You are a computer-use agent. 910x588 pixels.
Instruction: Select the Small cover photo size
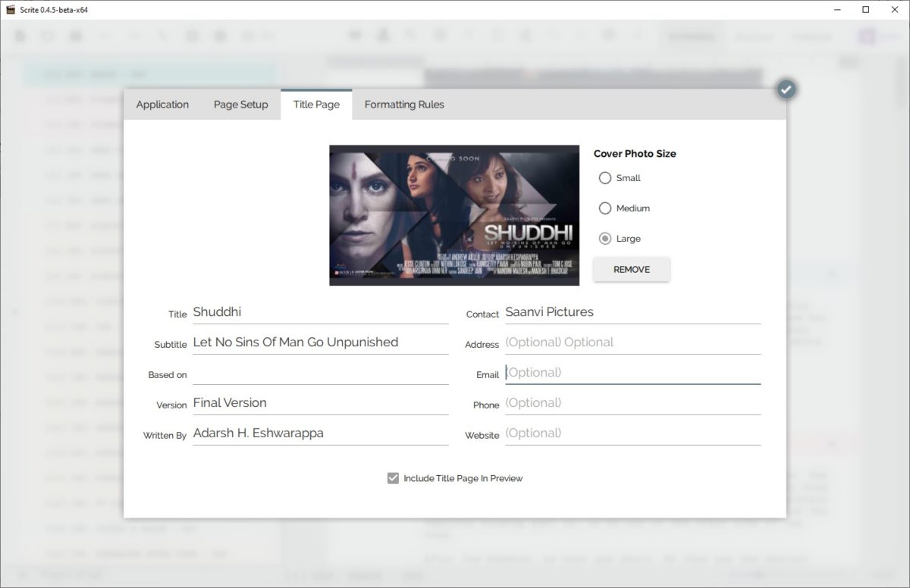coord(605,178)
